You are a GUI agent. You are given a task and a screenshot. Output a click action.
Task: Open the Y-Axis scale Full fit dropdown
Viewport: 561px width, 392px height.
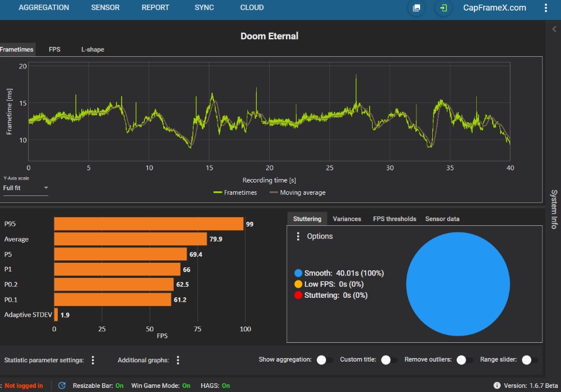click(x=26, y=188)
